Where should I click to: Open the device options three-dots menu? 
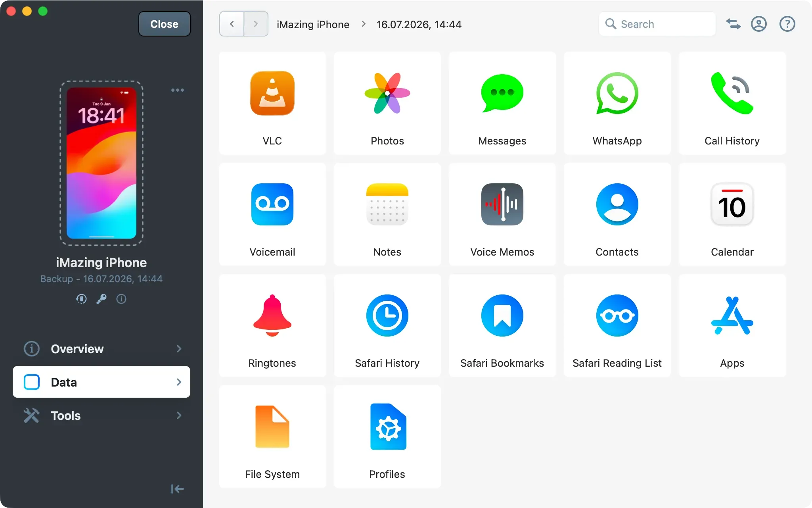pos(178,90)
